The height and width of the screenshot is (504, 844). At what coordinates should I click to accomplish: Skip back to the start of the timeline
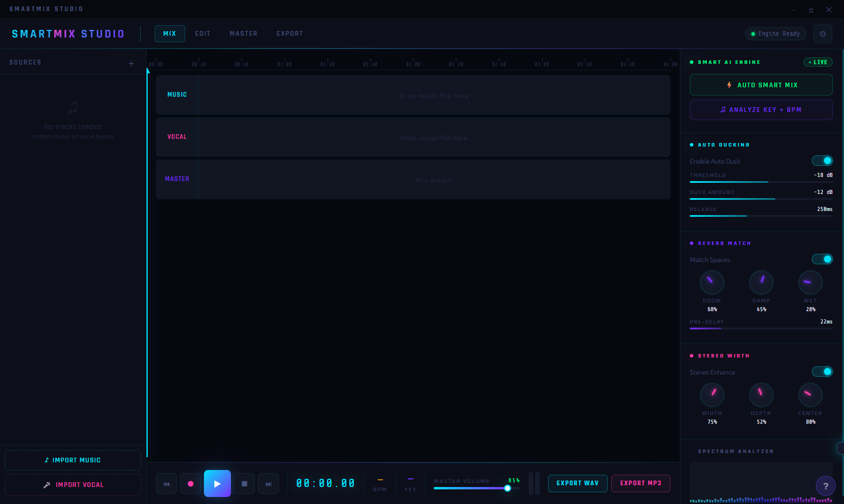[x=166, y=483]
